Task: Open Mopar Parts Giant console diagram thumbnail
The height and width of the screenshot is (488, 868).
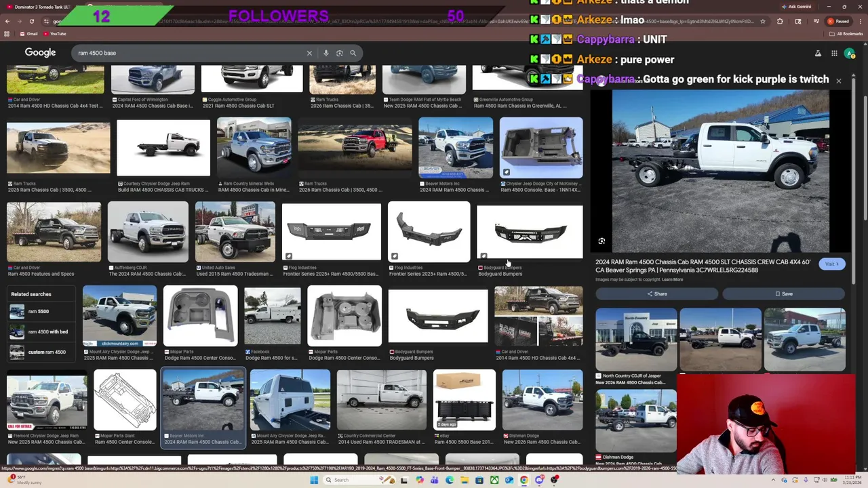Action: pyautogui.click(x=125, y=400)
